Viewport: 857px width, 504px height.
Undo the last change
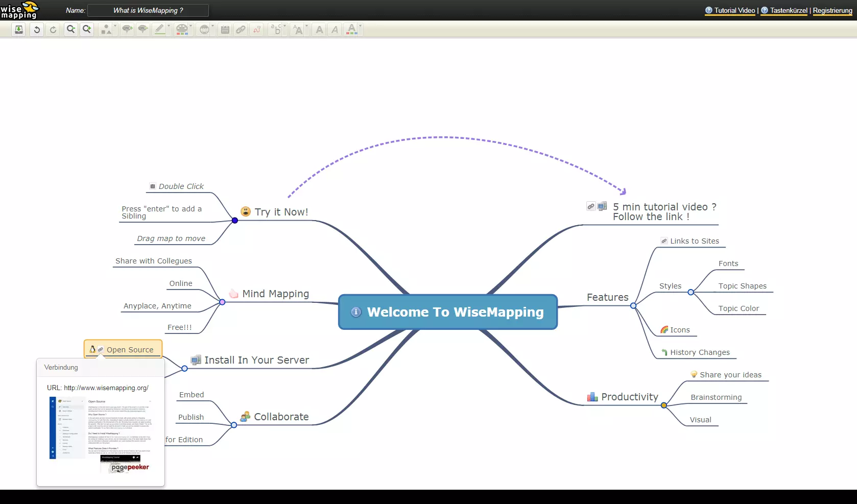[36, 29]
